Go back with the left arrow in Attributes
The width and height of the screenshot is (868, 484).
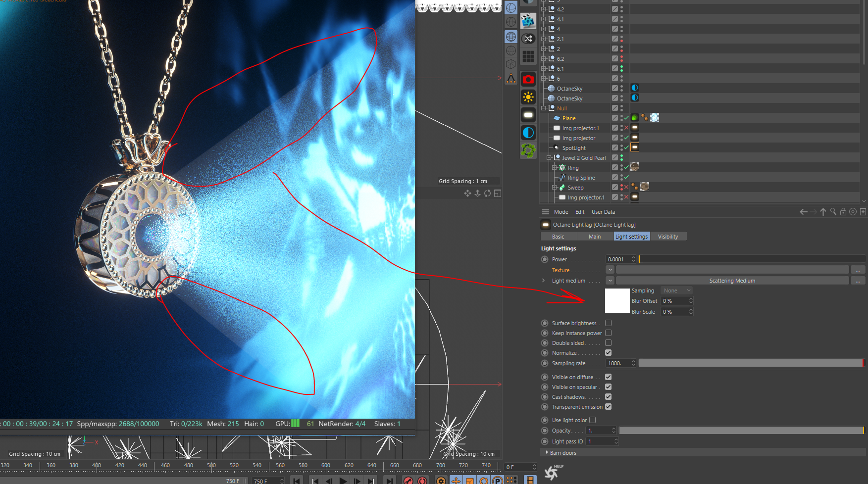804,212
